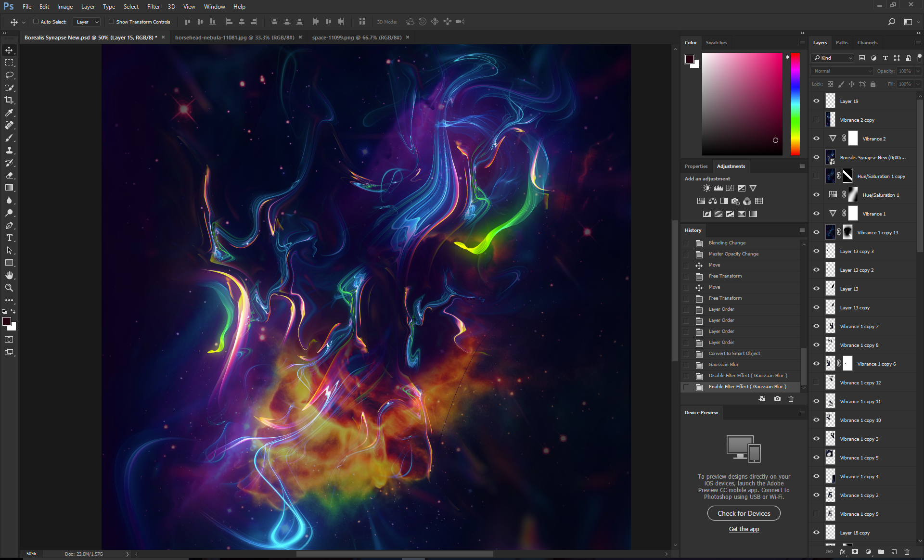
Task: Add a Brightness/Contrast adjustment icon
Action: coord(706,188)
